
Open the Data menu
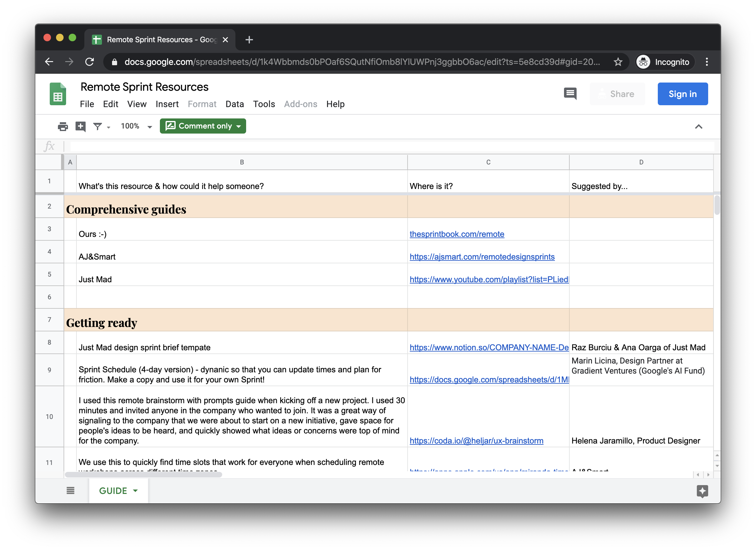pyautogui.click(x=234, y=104)
